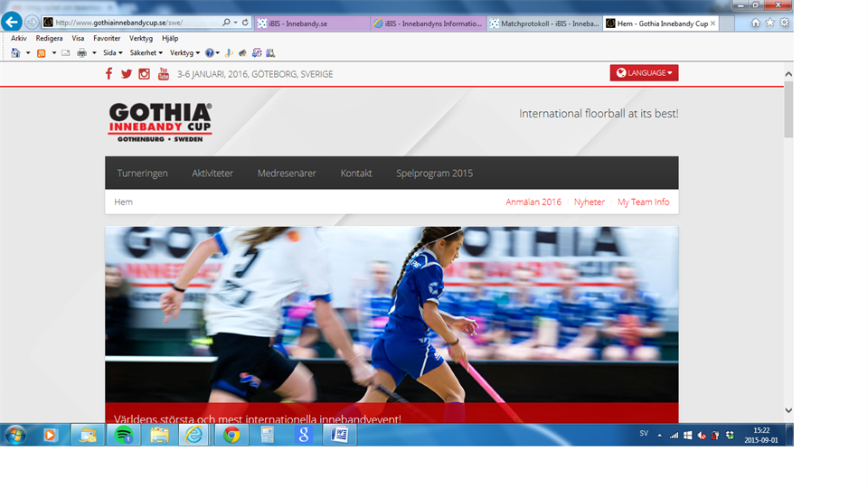Click the Instagram icon

point(145,74)
